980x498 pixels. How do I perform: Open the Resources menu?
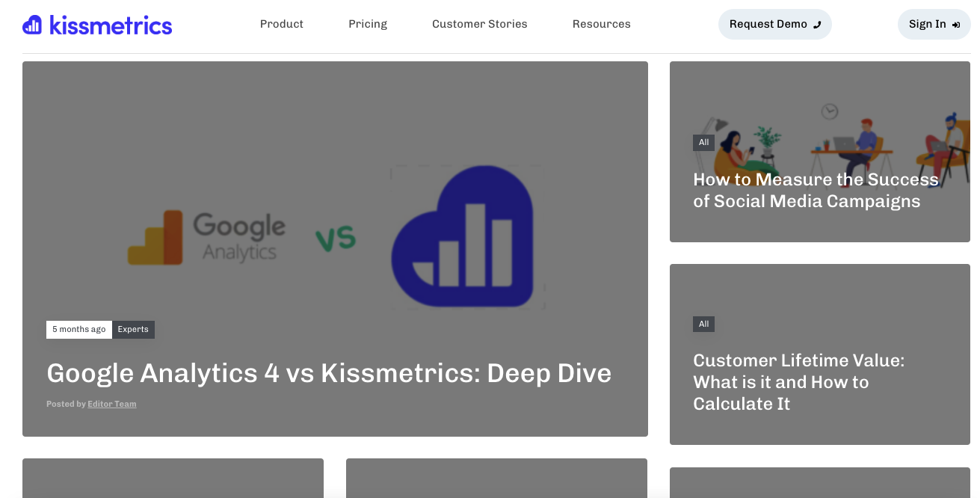click(602, 24)
